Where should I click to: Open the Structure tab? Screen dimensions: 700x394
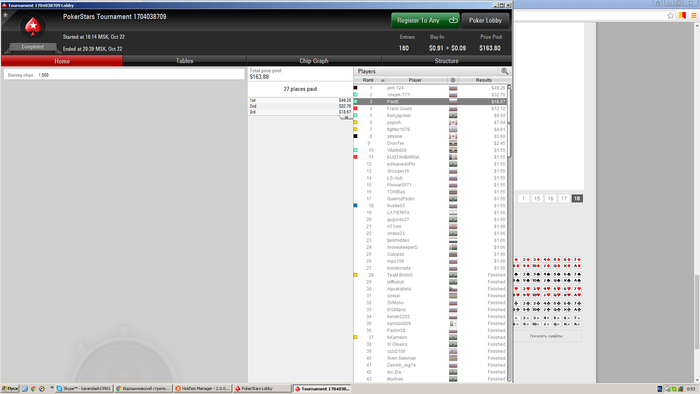[x=446, y=61]
